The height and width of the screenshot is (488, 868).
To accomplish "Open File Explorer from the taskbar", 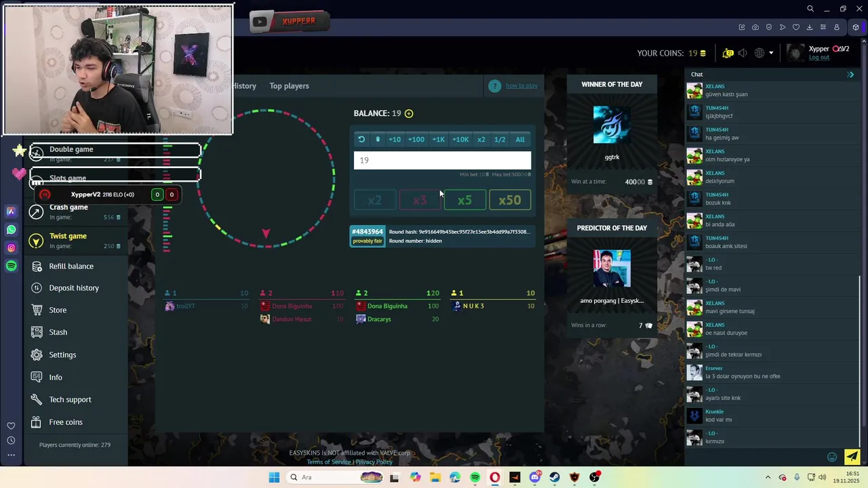I will [435, 477].
